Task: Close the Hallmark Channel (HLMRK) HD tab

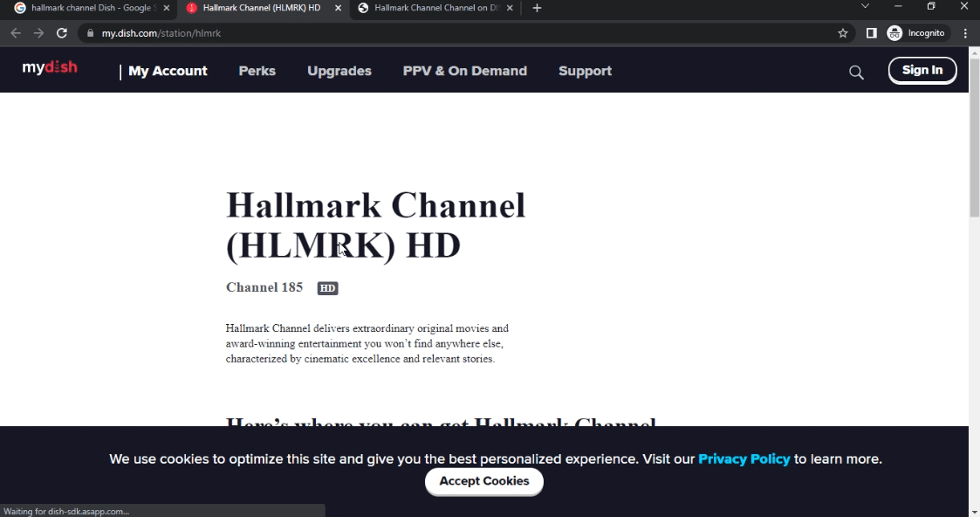Action: pos(338,8)
